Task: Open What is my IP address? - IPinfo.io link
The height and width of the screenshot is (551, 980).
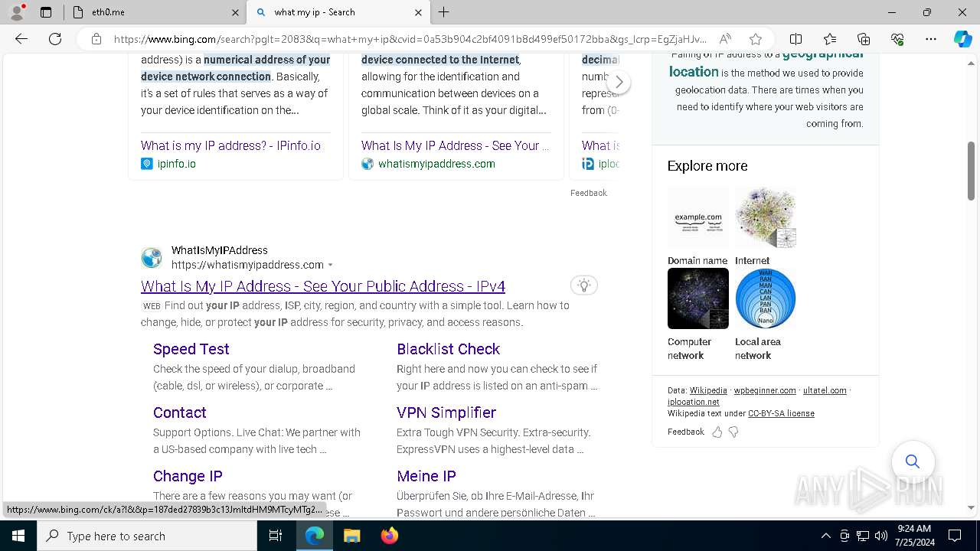Action: click(230, 145)
